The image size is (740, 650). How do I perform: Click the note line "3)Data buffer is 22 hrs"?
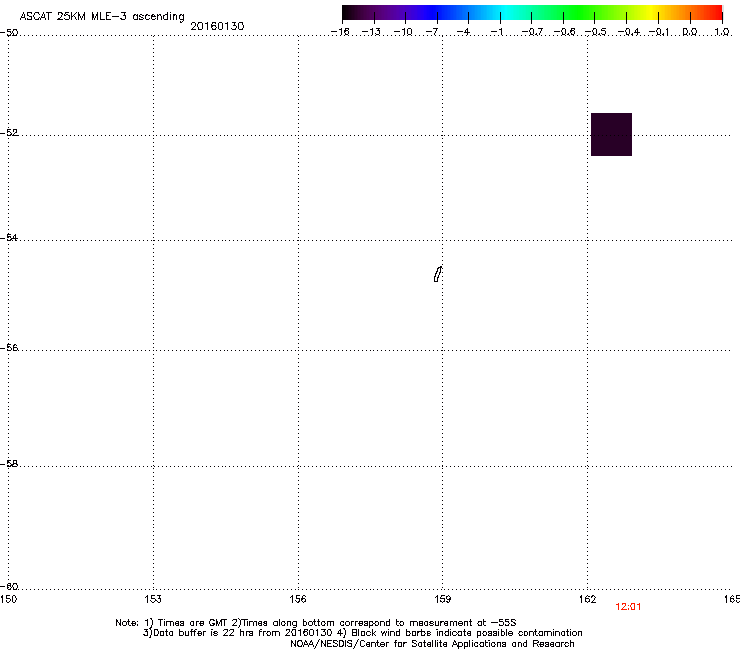(362, 633)
